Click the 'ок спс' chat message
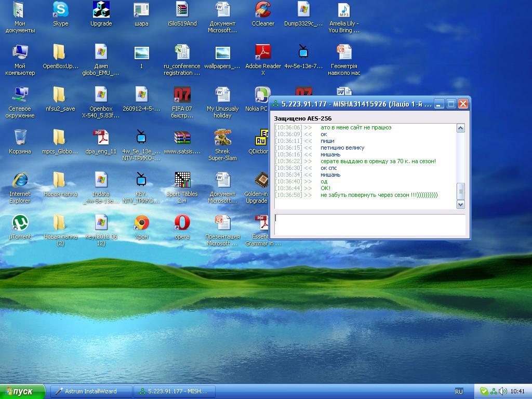532x399 pixels. coord(329,168)
